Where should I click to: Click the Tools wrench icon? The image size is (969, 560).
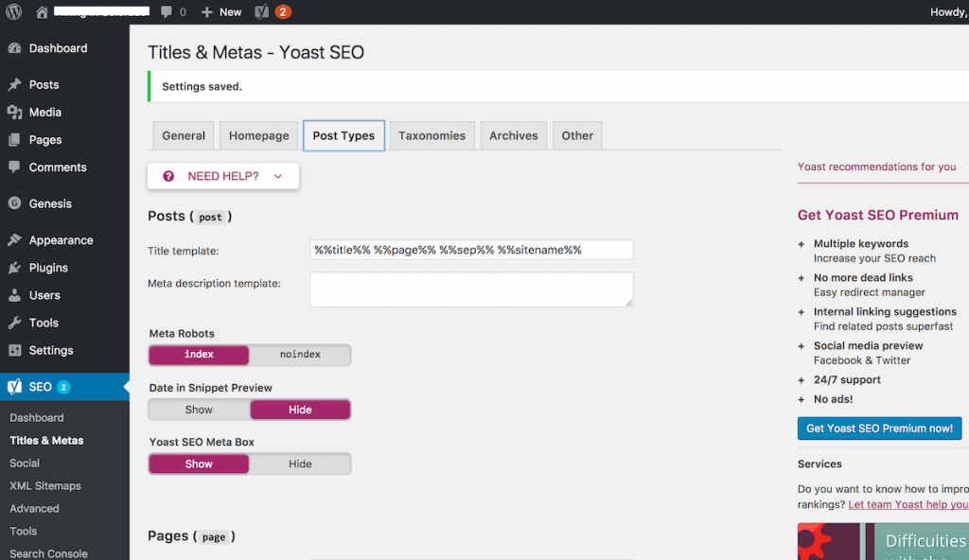pos(15,323)
